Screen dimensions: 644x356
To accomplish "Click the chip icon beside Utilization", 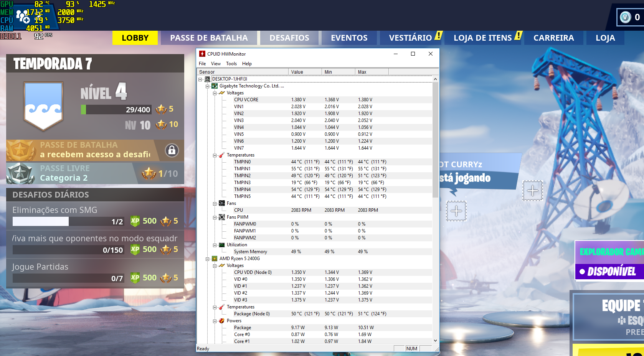I will click(x=222, y=245).
